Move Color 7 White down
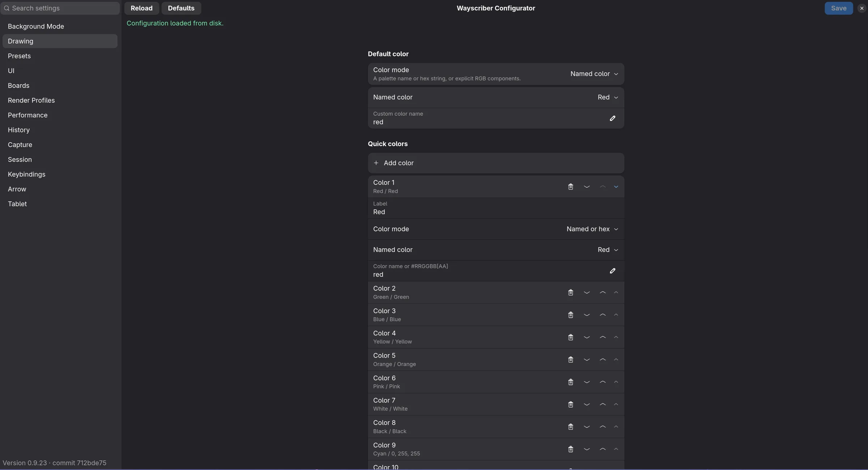Viewport: 868px width, 470px height. pyautogui.click(x=587, y=405)
